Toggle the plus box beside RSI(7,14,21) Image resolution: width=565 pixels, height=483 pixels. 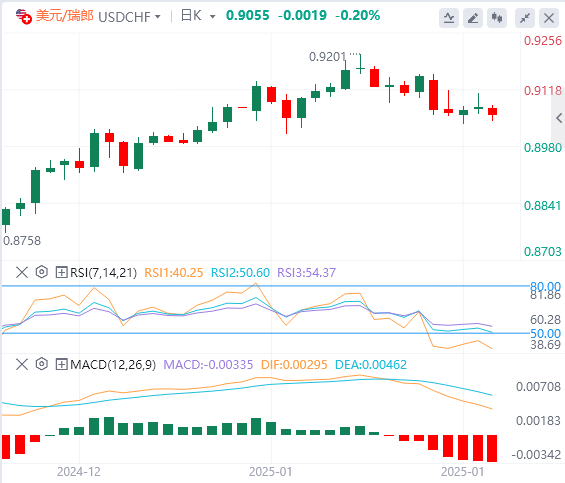[62, 272]
